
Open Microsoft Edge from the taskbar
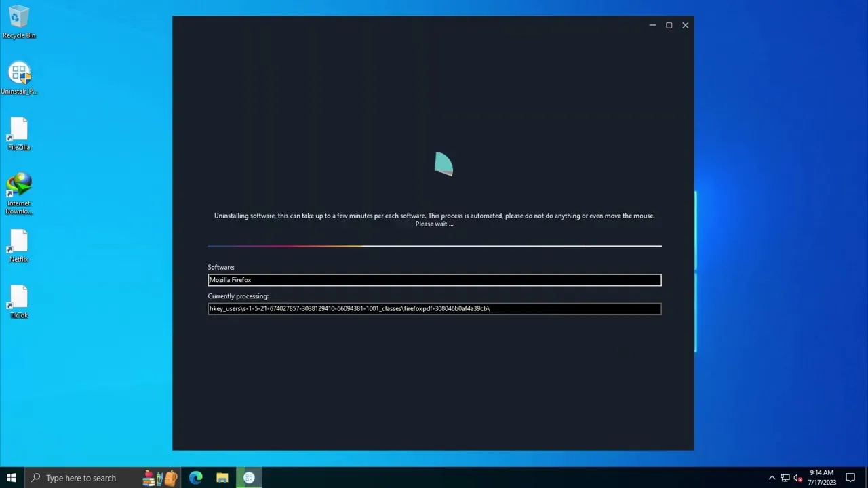(196, 478)
